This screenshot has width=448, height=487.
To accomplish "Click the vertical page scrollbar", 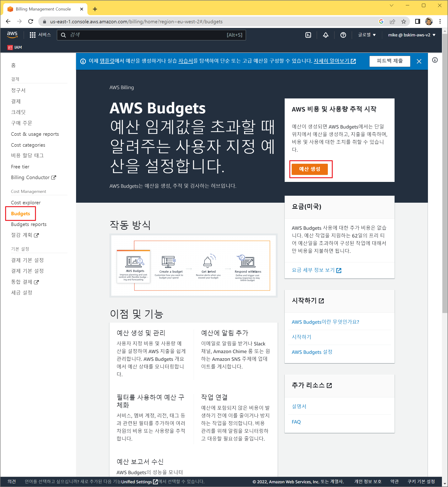I will [x=444, y=174].
